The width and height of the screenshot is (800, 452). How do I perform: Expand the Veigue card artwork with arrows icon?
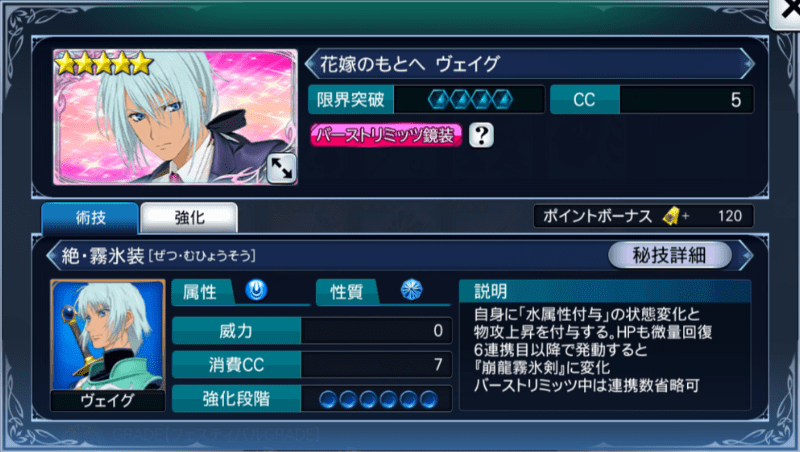(281, 168)
